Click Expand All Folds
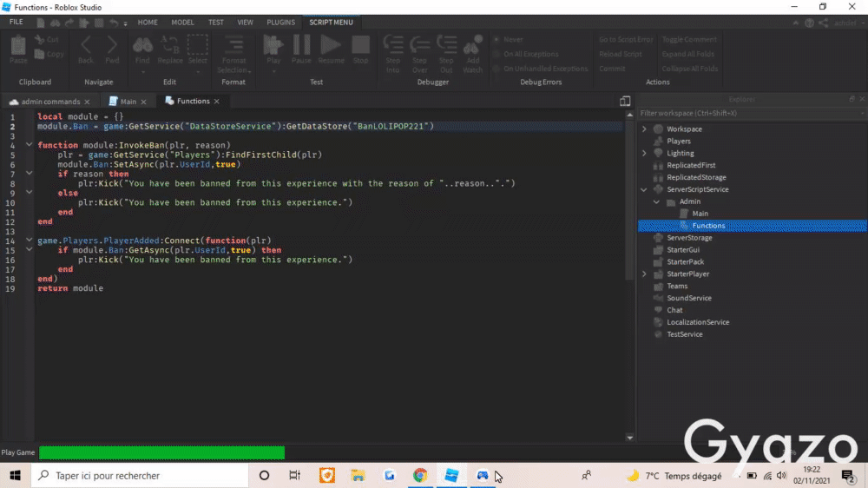Screen dimensions: 868x488 tap(688, 55)
